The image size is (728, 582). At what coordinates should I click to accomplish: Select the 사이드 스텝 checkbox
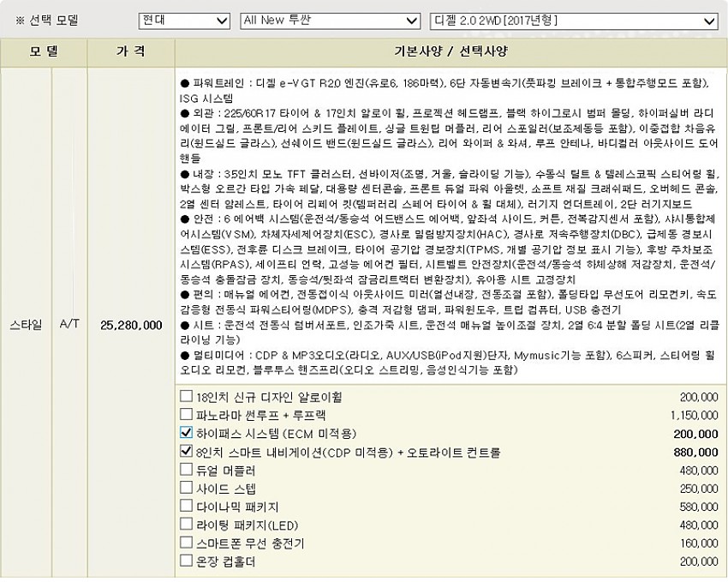[x=187, y=488]
